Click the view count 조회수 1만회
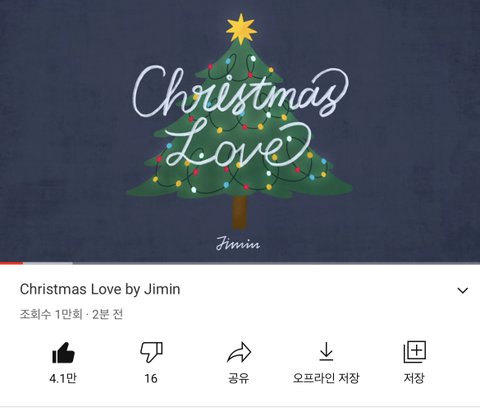The image size is (480, 411). click(51, 314)
